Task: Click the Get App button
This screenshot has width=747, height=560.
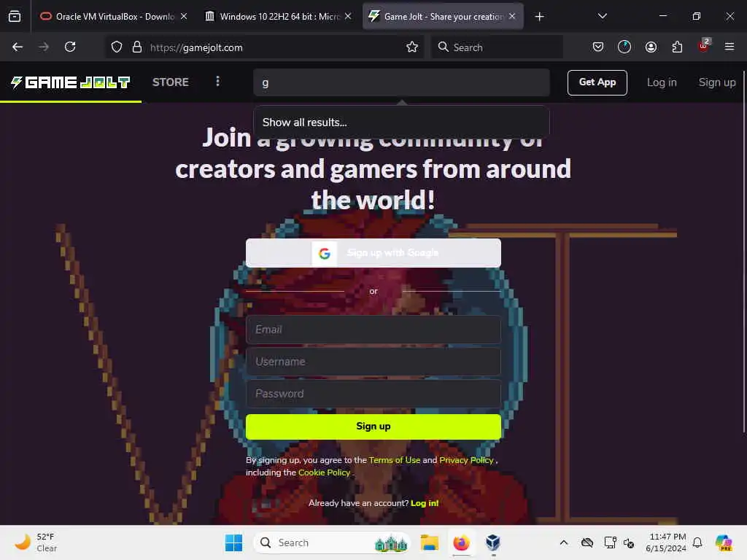Action: tap(597, 82)
